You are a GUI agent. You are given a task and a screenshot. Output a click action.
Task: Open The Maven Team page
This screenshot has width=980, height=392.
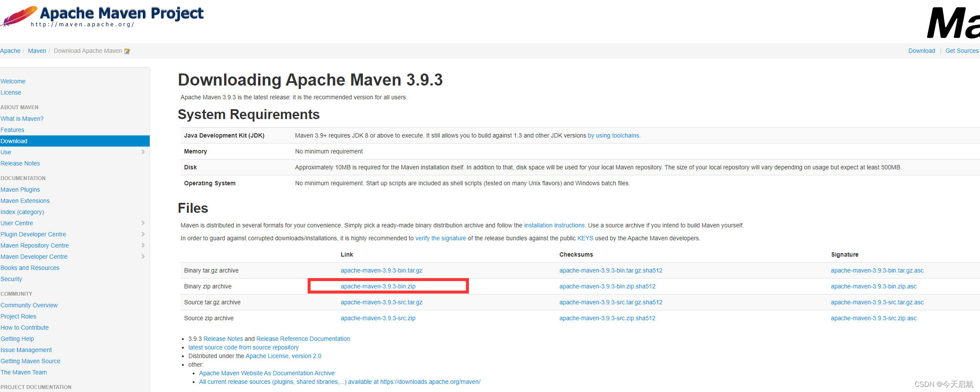coord(24,372)
